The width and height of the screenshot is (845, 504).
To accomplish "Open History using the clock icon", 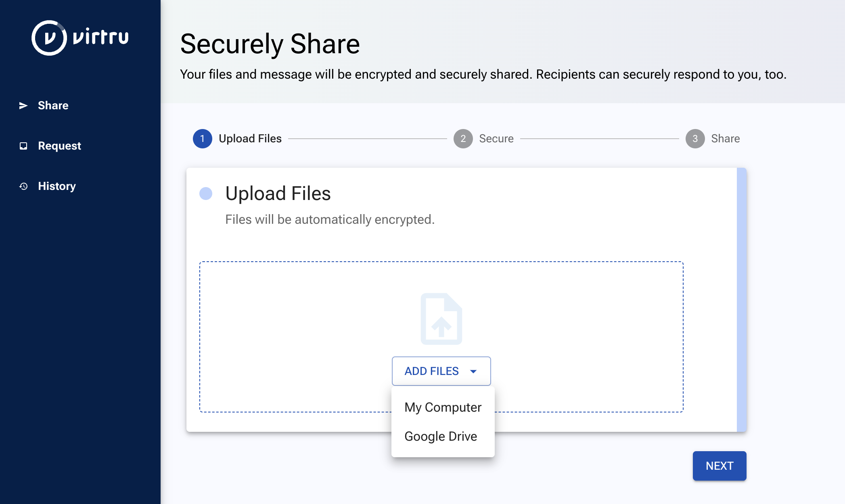I will coord(24,186).
